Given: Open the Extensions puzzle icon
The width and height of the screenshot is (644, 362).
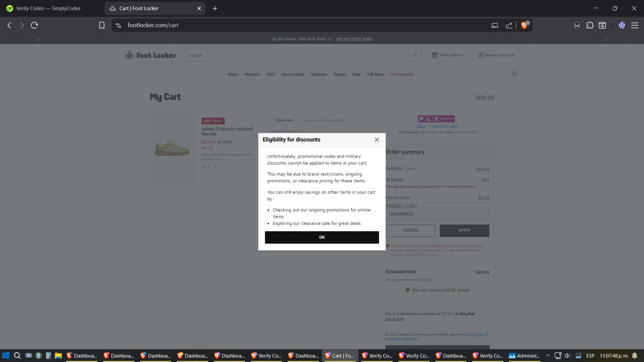Looking at the screenshot, I should (x=590, y=25).
